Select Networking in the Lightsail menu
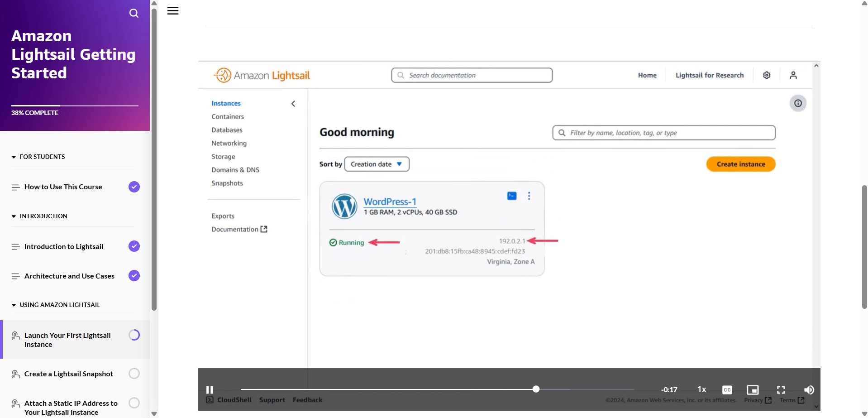 (229, 143)
